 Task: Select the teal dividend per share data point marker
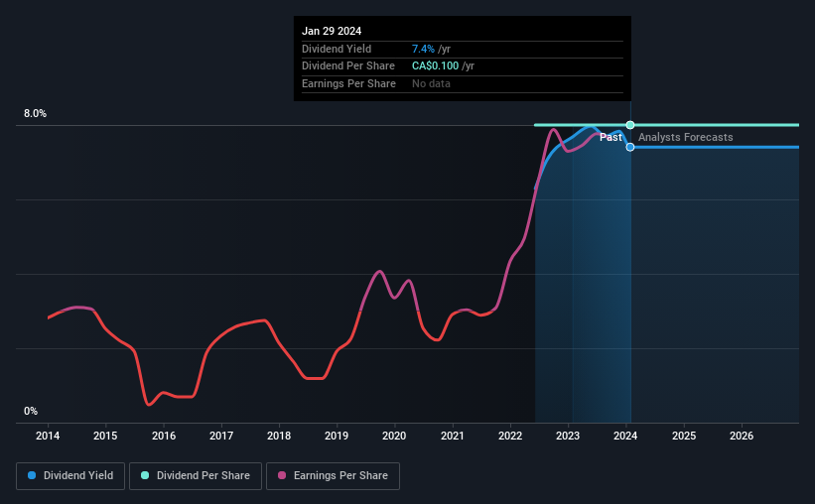coord(630,125)
